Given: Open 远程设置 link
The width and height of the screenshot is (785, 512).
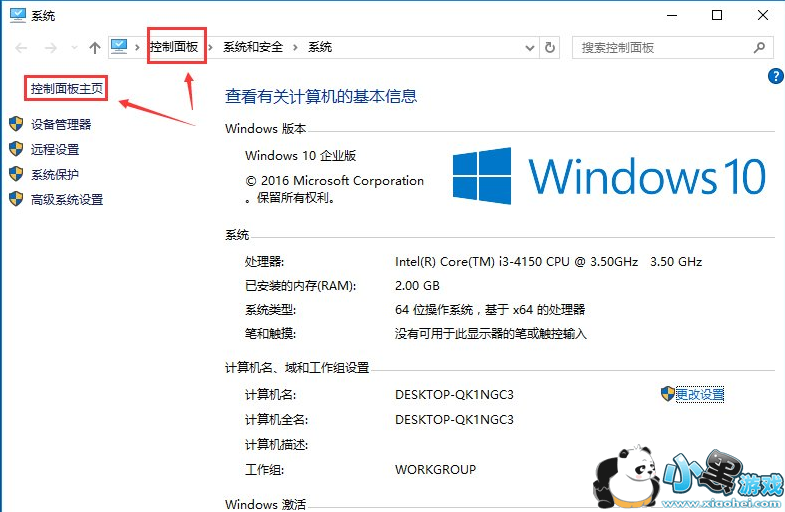Looking at the screenshot, I should click(55, 149).
